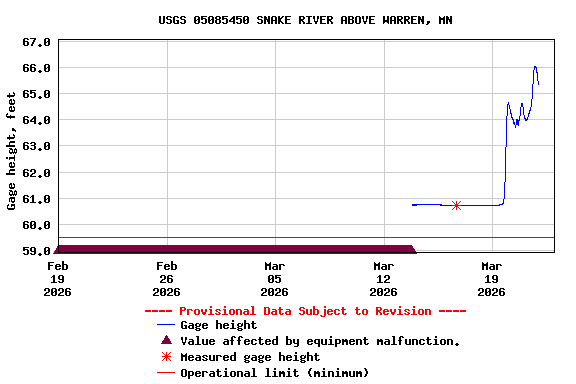This screenshot has height=384, width=576.
Task: Click the red Operational limit legend line
Action: 166,373
